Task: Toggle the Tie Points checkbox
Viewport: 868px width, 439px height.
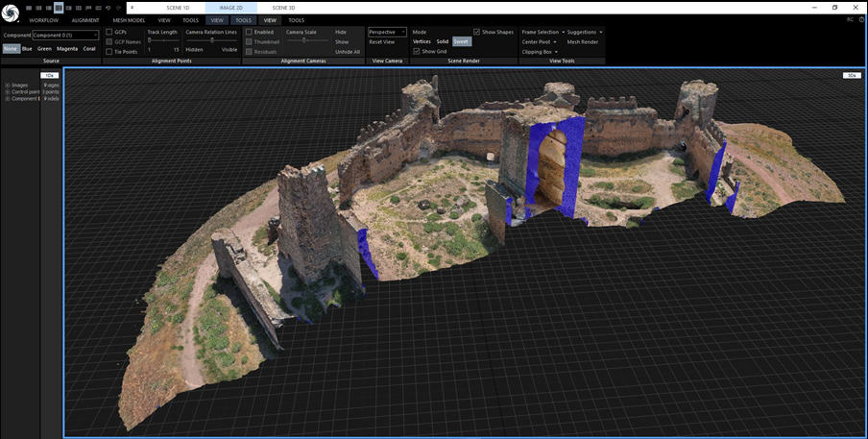Action: click(109, 51)
